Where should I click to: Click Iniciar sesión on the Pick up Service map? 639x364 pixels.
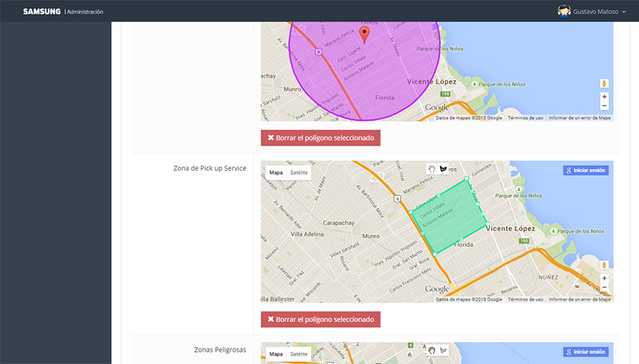pos(586,170)
